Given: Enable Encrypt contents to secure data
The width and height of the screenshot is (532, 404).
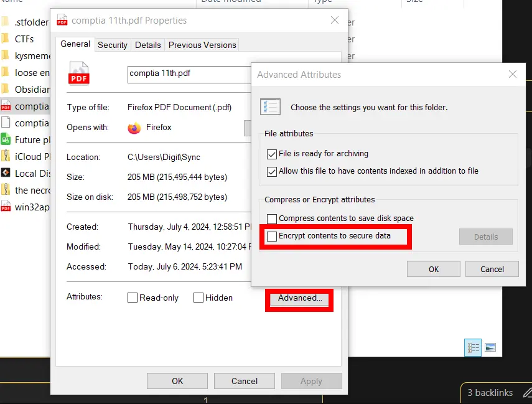Looking at the screenshot, I should click(x=272, y=237).
